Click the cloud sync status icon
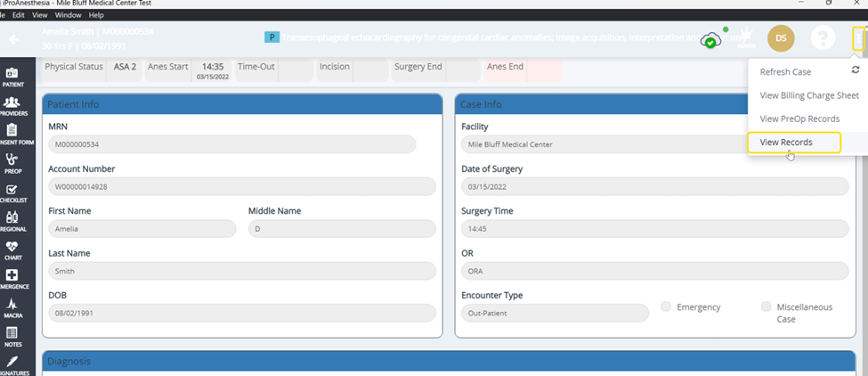 pyautogui.click(x=710, y=40)
